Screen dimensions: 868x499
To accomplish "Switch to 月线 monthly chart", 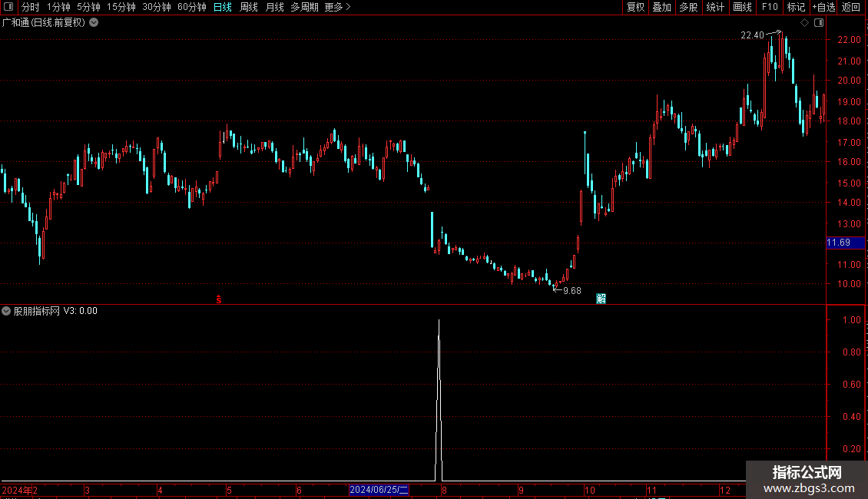I will point(274,7).
